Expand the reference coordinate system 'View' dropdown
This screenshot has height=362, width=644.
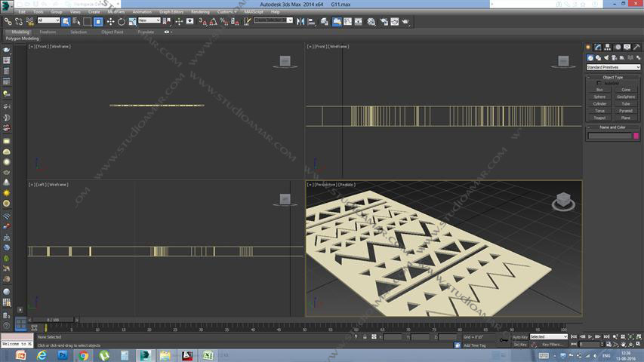[149, 21]
